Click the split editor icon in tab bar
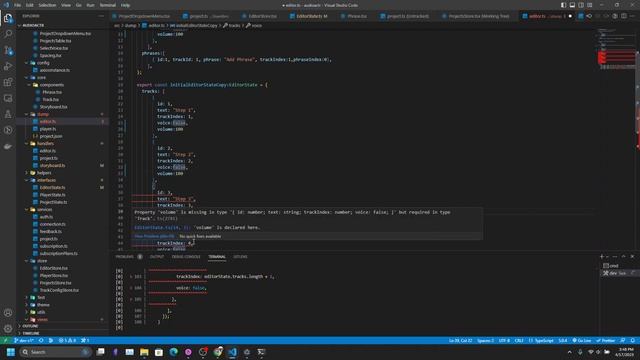The image size is (640, 360). click(x=624, y=16)
